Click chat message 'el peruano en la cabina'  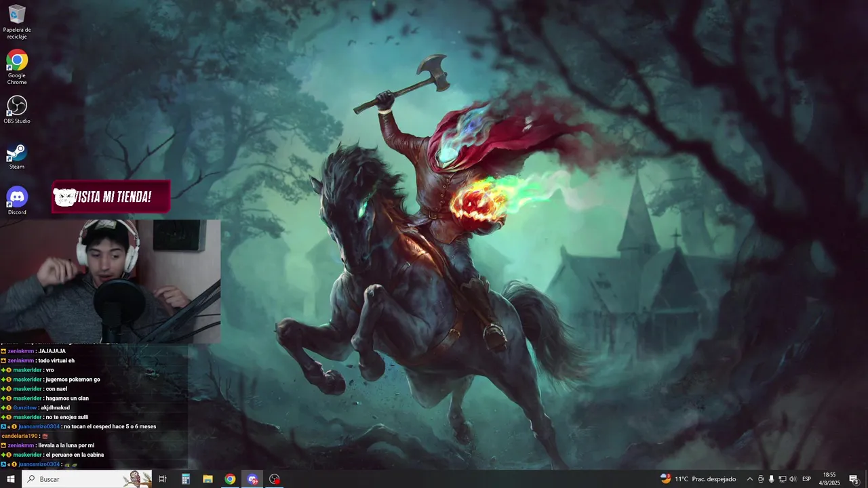(x=75, y=455)
